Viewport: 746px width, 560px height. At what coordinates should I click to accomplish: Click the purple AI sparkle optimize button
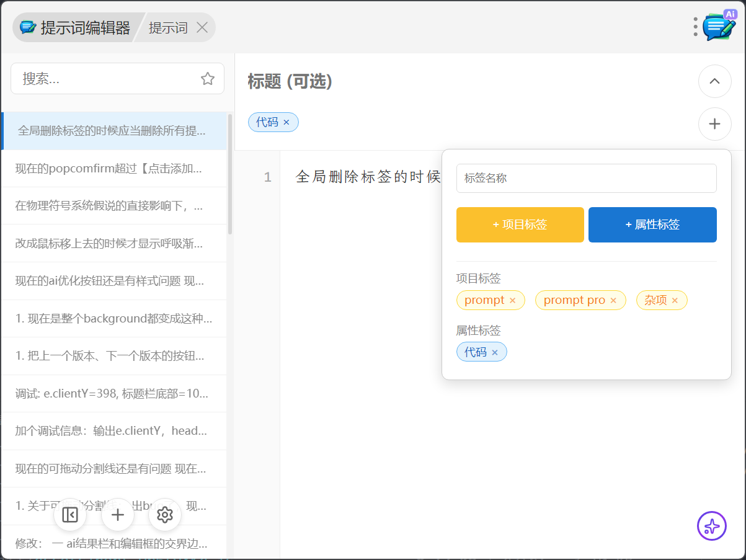(712, 526)
